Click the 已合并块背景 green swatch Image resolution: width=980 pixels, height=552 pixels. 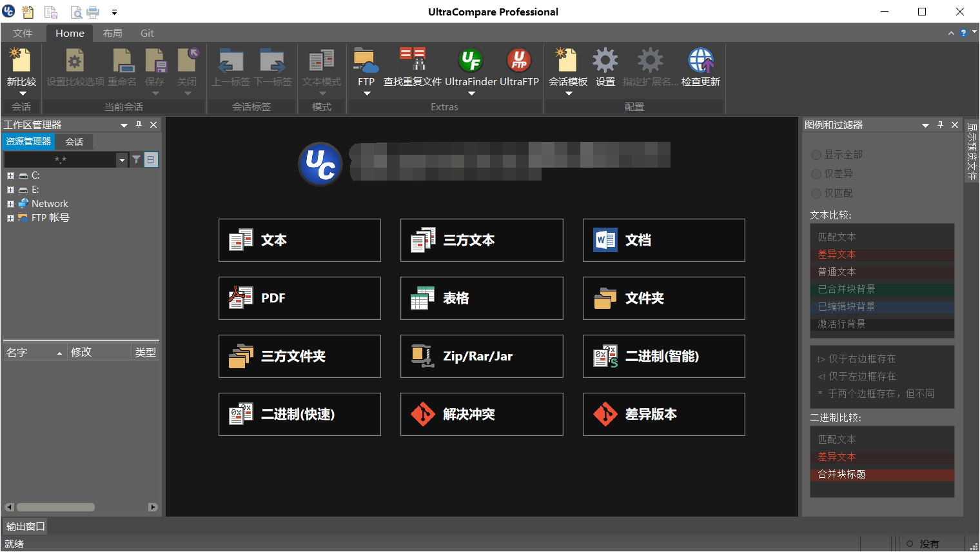[x=882, y=289]
